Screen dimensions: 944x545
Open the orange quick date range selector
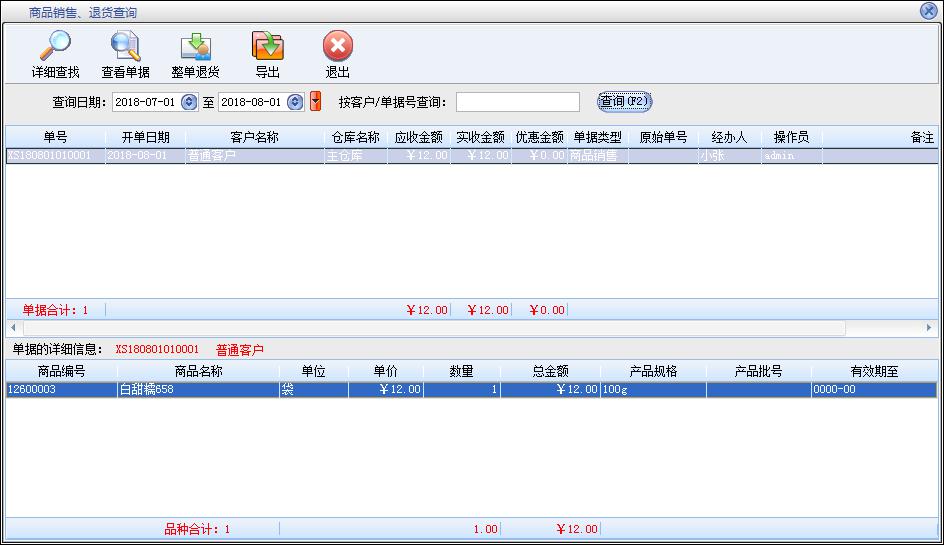pyautogui.click(x=316, y=102)
